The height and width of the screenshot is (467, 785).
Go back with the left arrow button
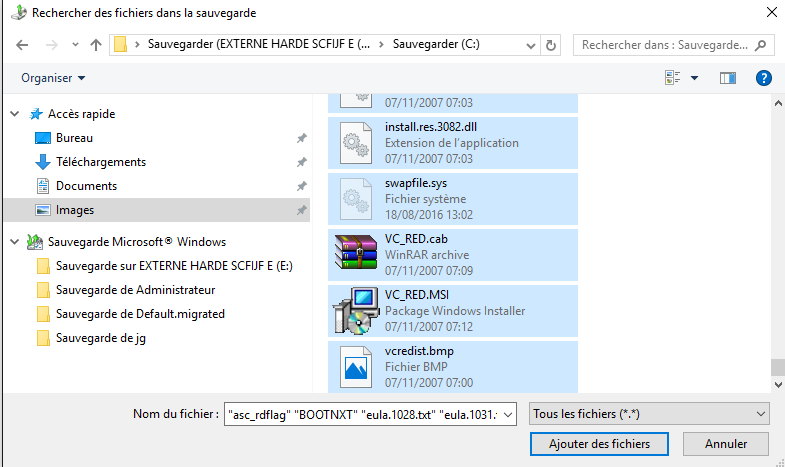(22, 45)
